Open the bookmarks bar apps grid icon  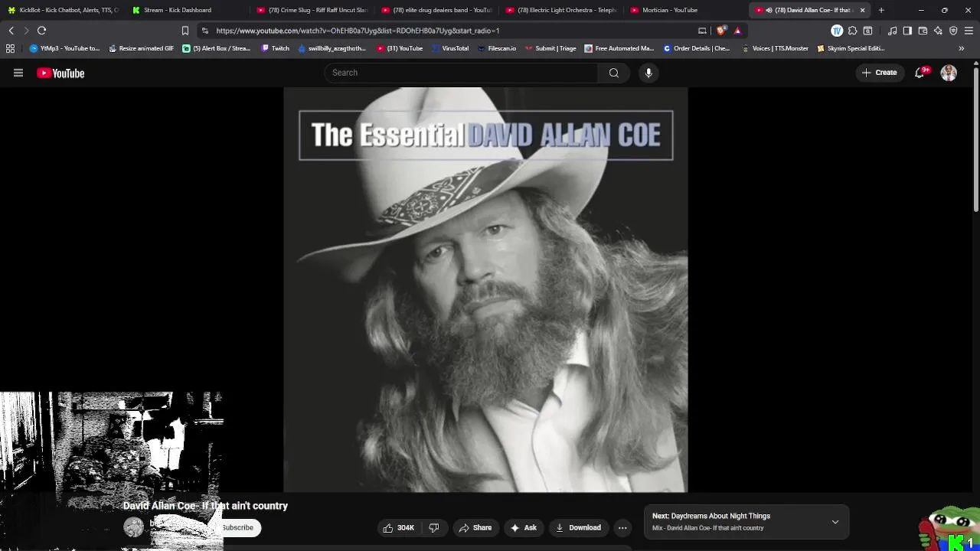tap(10, 48)
